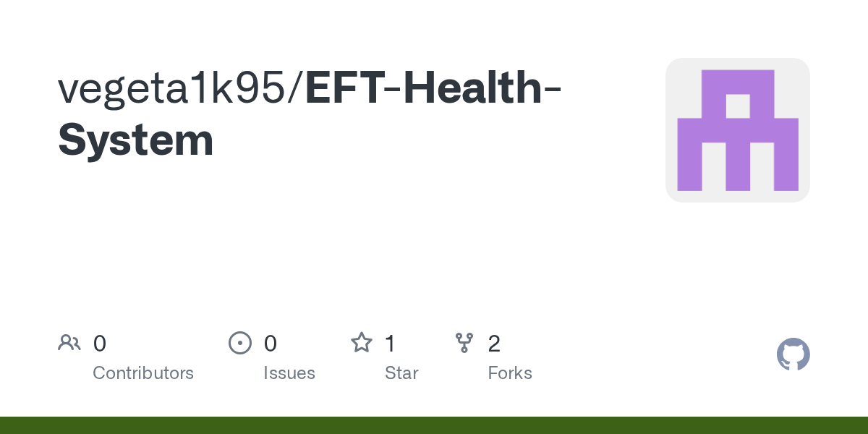Image resolution: width=868 pixels, height=434 pixels.
Task: Click the issues count 0
Action: 271,343
